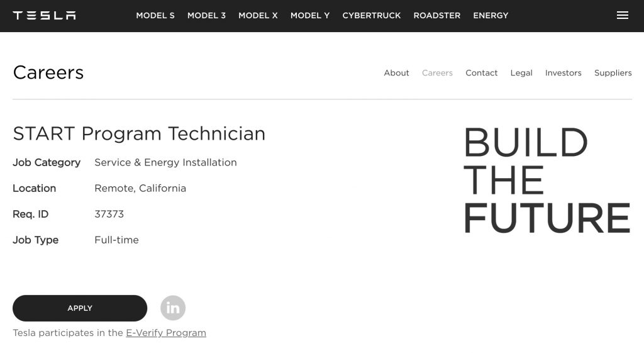
Task: Open the hamburger menu icon
Action: click(x=622, y=15)
